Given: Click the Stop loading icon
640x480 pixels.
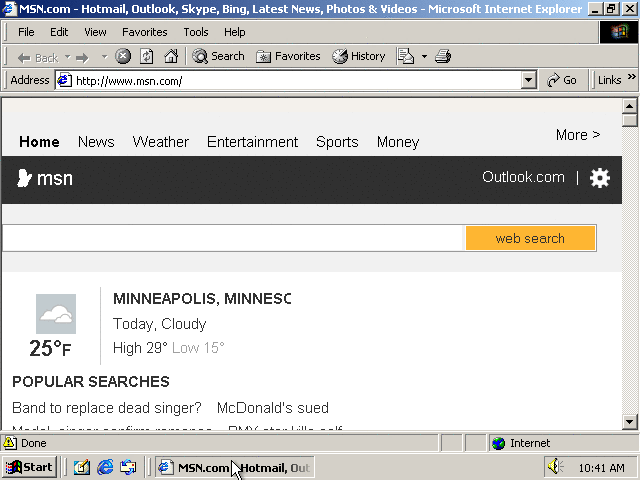Looking at the screenshot, I should [x=123, y=56].
